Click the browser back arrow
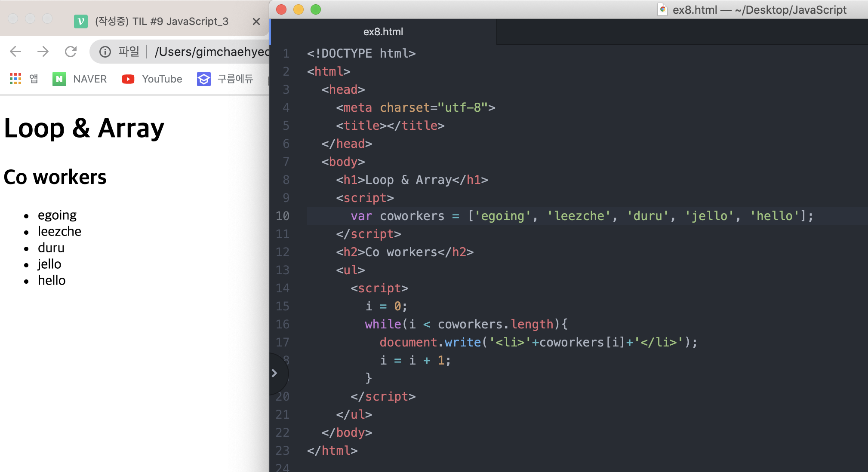868x472 pixels. tap(15, 52)
